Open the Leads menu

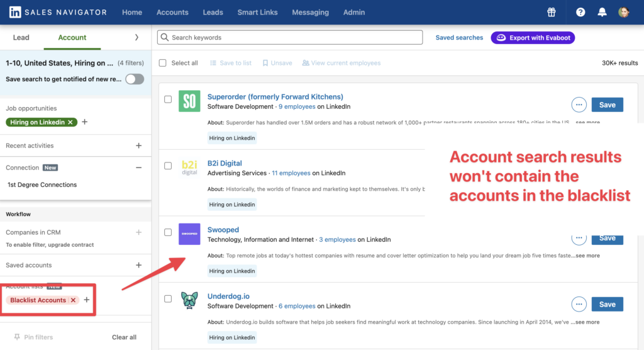213,13
